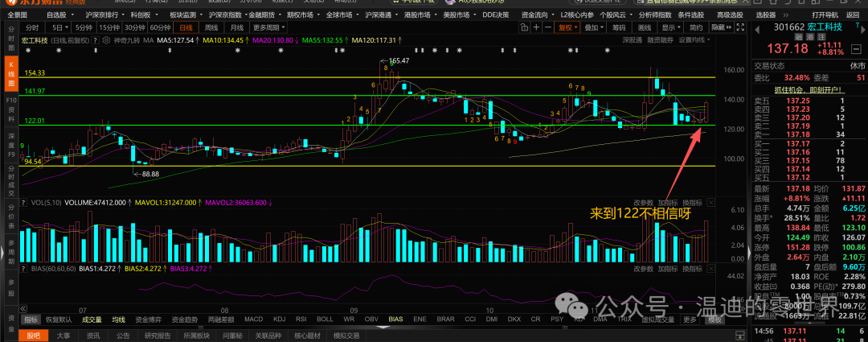This screenshot has width=868, height=342.
Task: Toggle 画线 drawing mode
Action: pos(645,27)
